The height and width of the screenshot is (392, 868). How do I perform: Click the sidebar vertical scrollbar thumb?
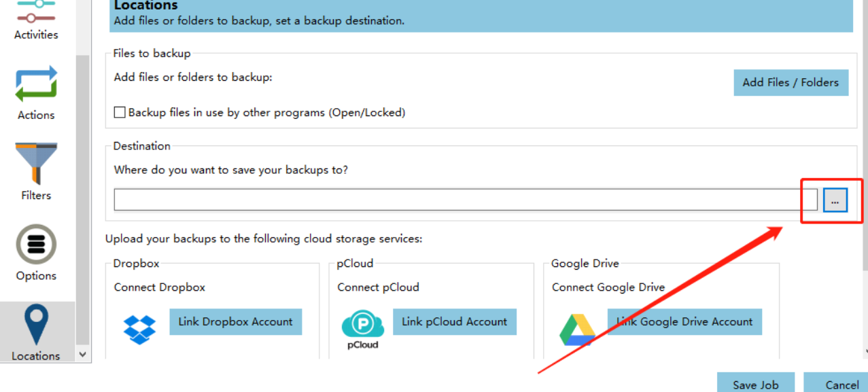coord(83,197)
